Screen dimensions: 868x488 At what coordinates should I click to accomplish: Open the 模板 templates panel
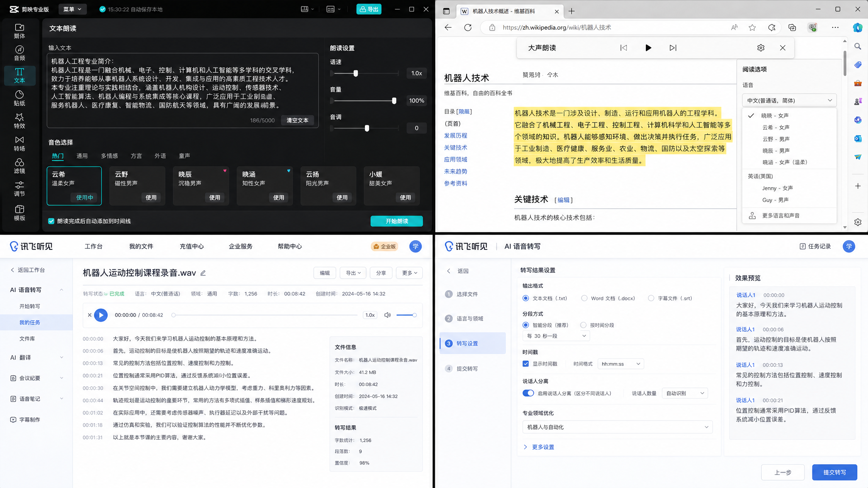pos(19,213)
